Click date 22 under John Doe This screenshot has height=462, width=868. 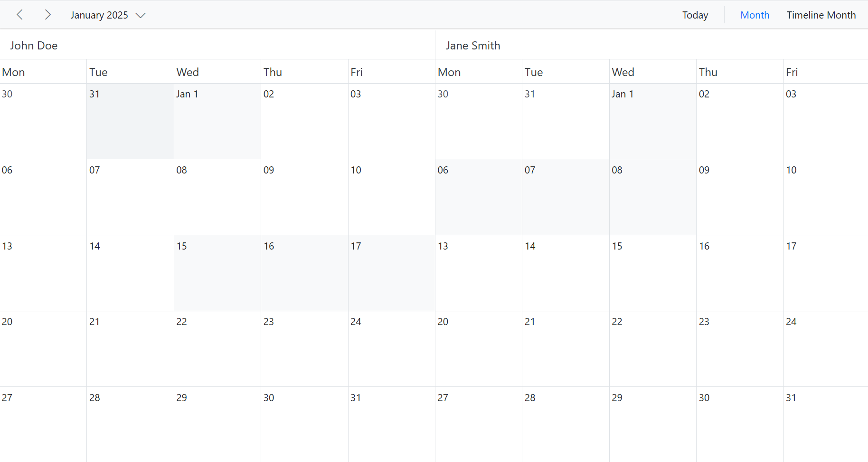coord(182,322)
